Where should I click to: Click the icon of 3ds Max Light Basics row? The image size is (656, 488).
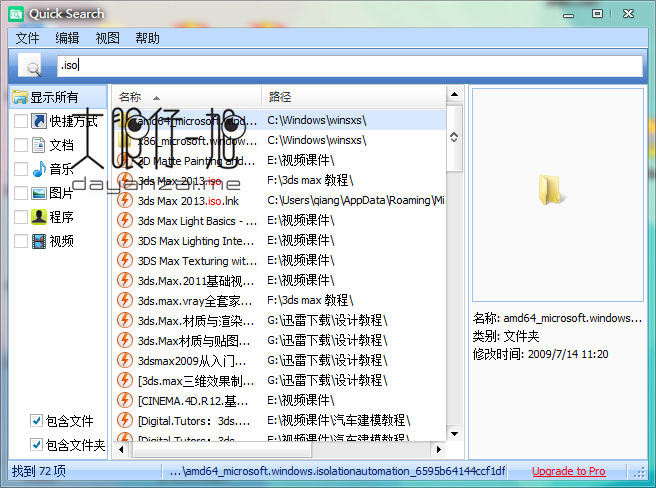[x=125, y=221]
